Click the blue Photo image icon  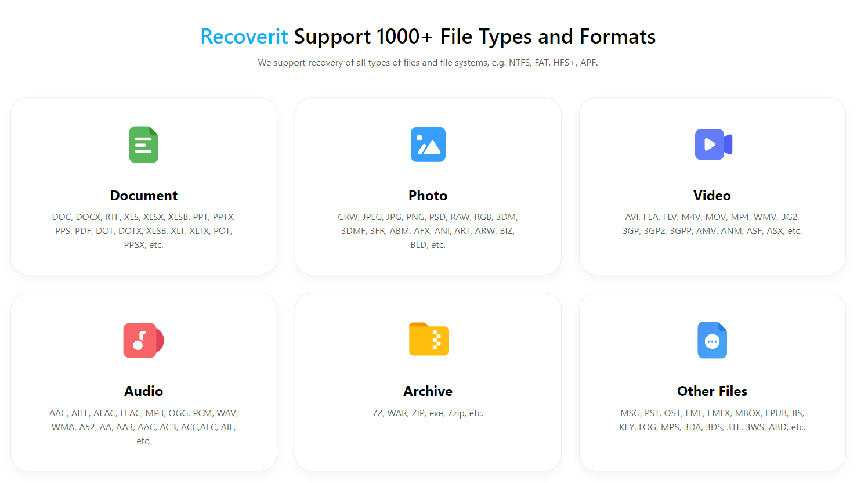point(428,145)
